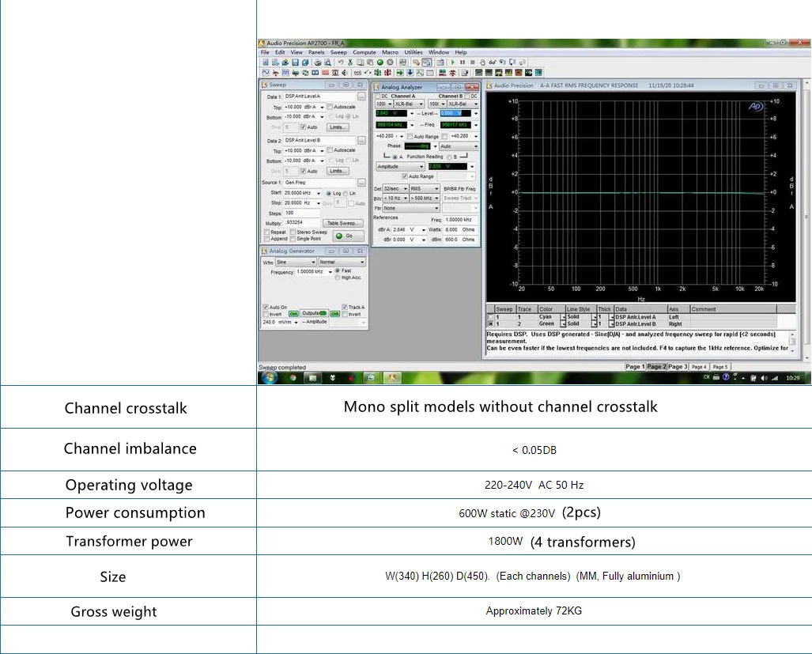Open the Sweep menu
The height and width of the screenshot is (654, 812).
click(x=338, y=52)
